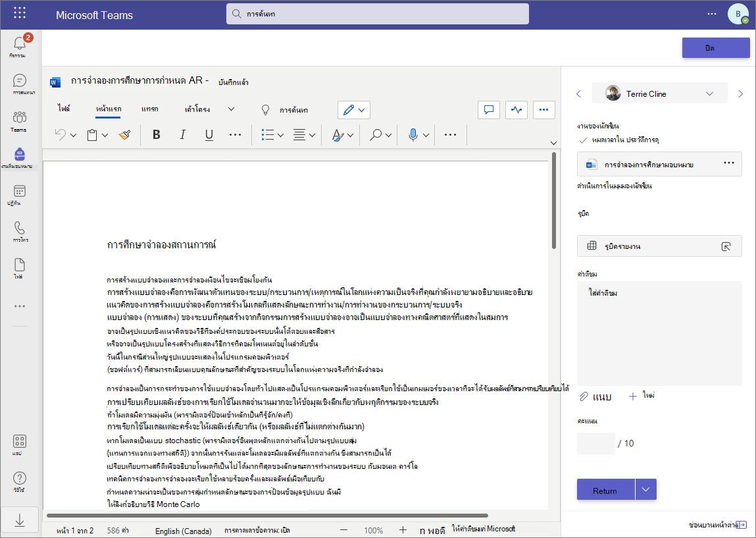Viewport: 756px width, 538px height.
Task: Expand more ribbon tabs chevron
Action: click(231, 109)
